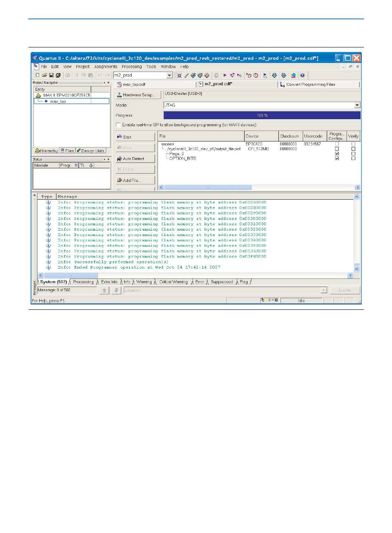Open the Help question mark toolbar icon

[302, 75]
